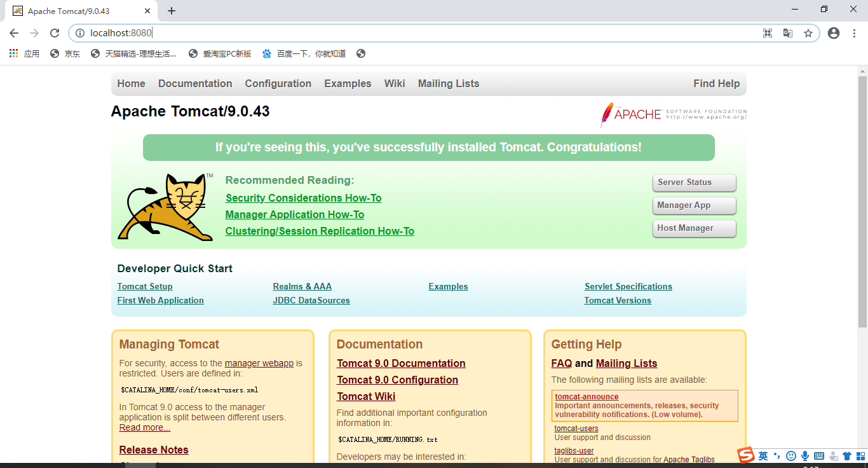Open the tomcat-users mailing list link
Viewport: 868px width, 468px height.
point(576,429)
